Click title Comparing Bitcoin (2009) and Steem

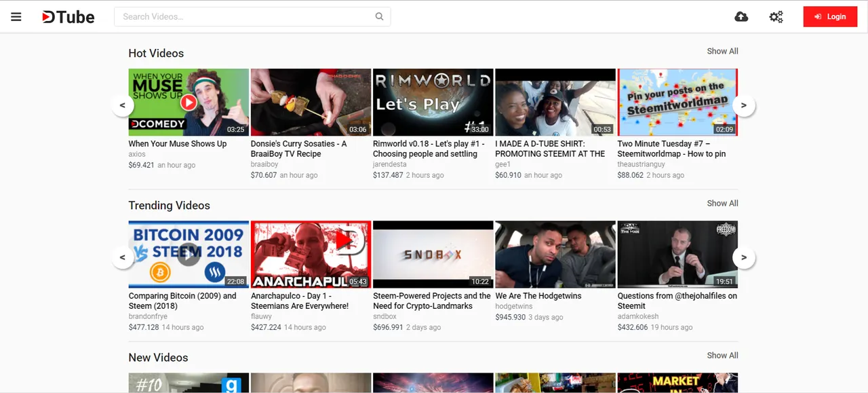point(182,301)
